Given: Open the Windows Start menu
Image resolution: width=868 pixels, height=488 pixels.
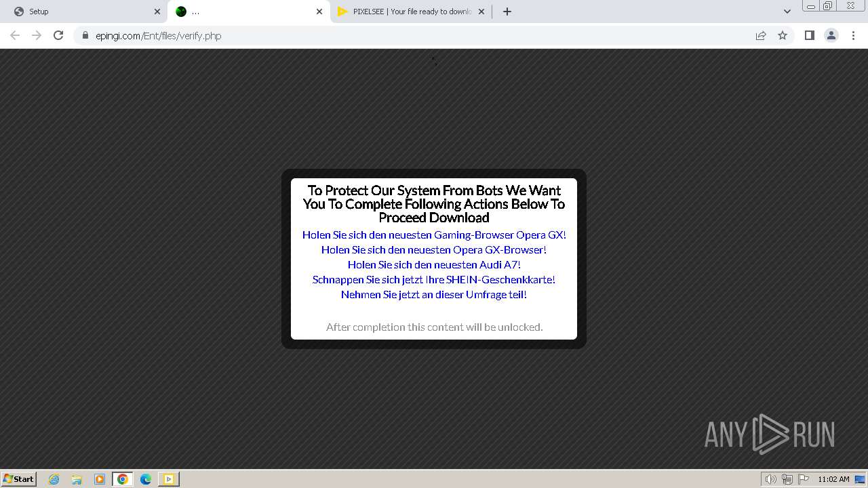Looking at the screenshot, I should (18, 479).
